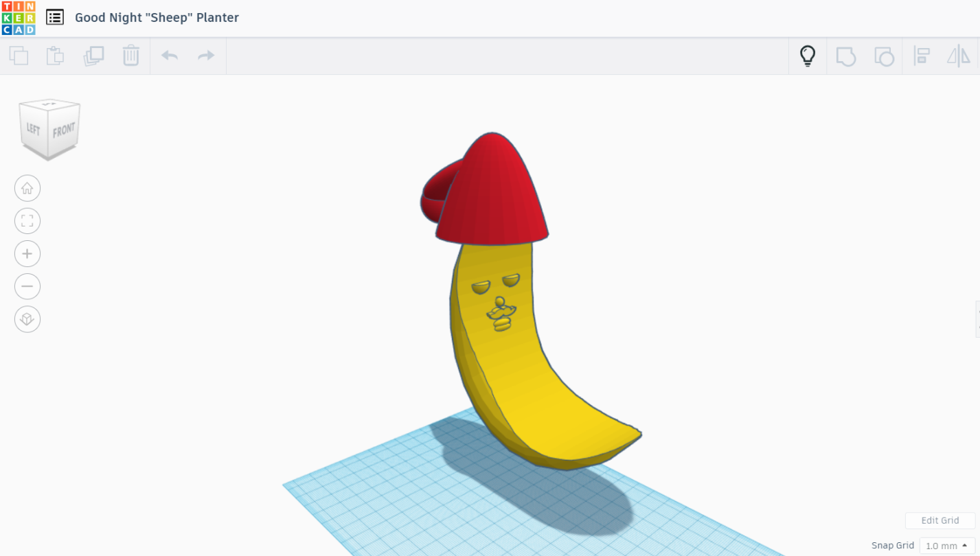
Task: Click the Ungroup shapes icon
Action: coord(884,56)
